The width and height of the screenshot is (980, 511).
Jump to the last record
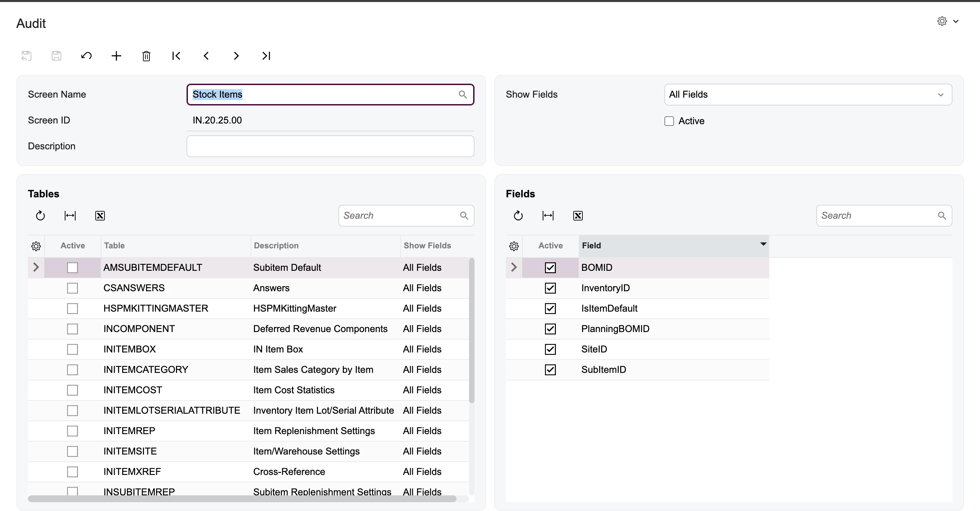[x=266, y=56]
